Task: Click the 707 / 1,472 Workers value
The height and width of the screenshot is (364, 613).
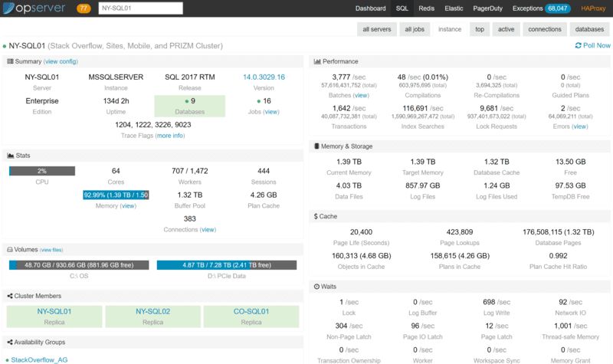Action: click(189, 171)
